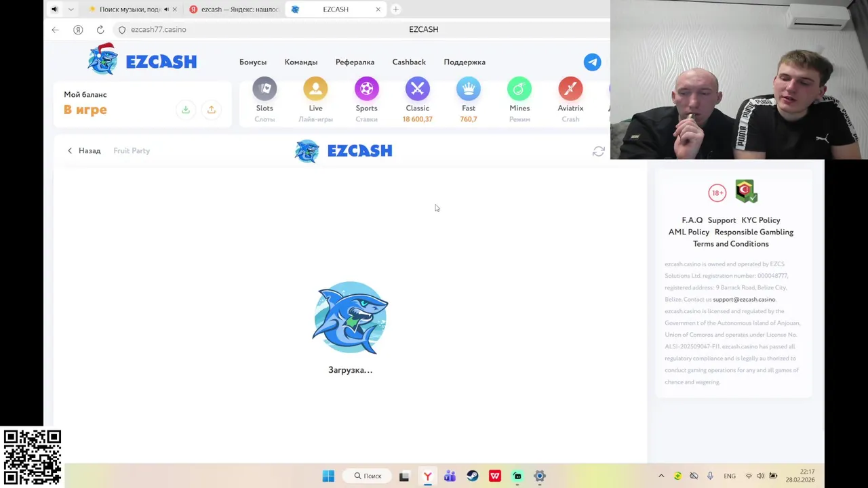Mute tab audio with speaker icon

(x=54, y=9)
